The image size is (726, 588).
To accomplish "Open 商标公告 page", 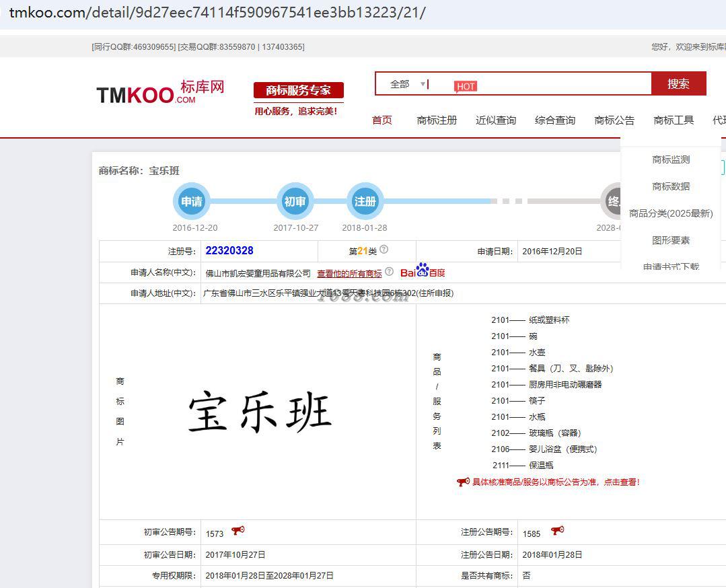I will coord(614,120).
